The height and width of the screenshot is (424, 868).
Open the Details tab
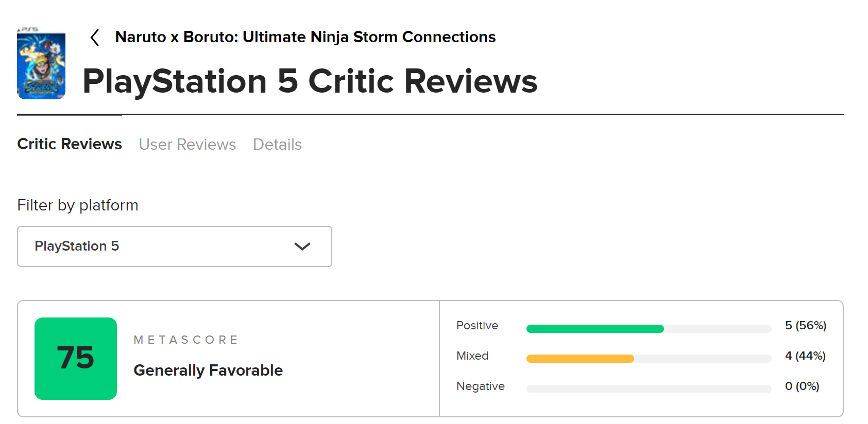277,145
